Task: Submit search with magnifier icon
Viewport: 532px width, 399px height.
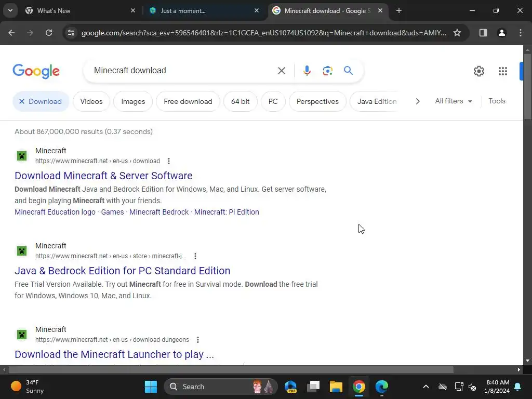Action: [x=348, y=71]
